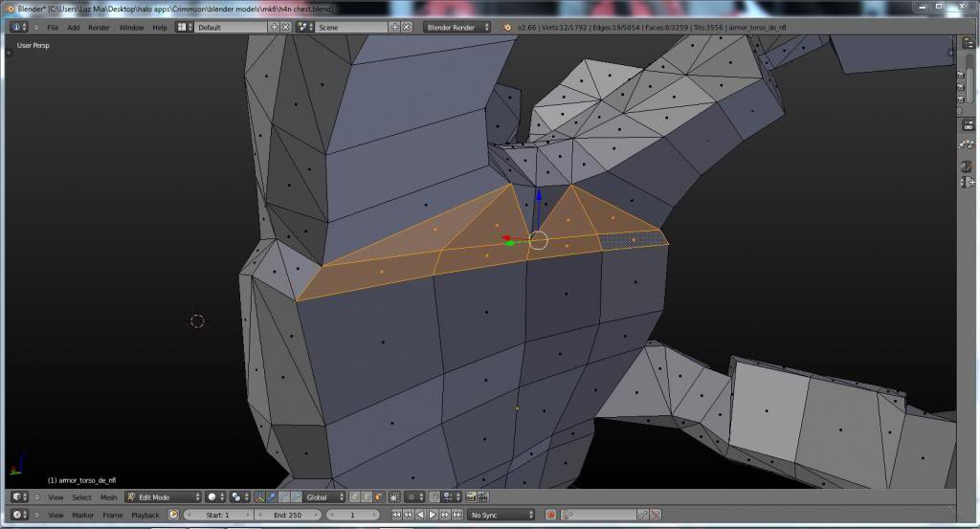Open Outliner editor type icon
The image size is (980, 529).
click(x=969, y=42)
